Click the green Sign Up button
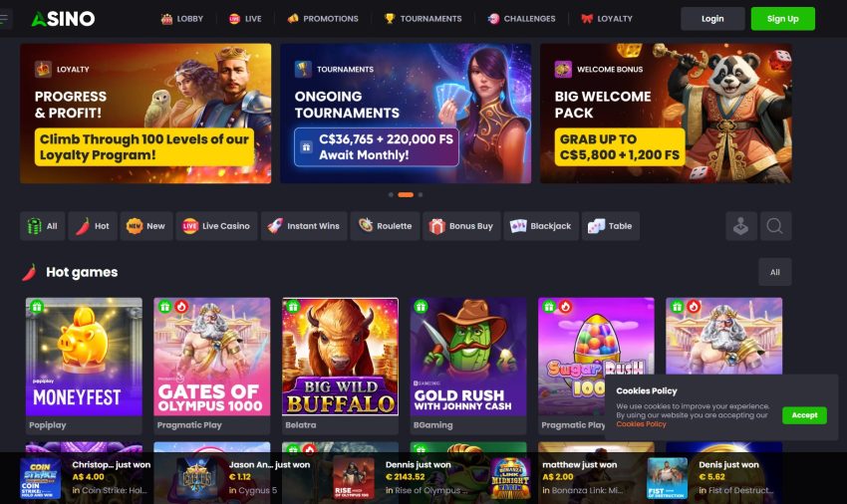Image resolution: width=847 pixels, height=504 pixels. [x=782, y=19]
